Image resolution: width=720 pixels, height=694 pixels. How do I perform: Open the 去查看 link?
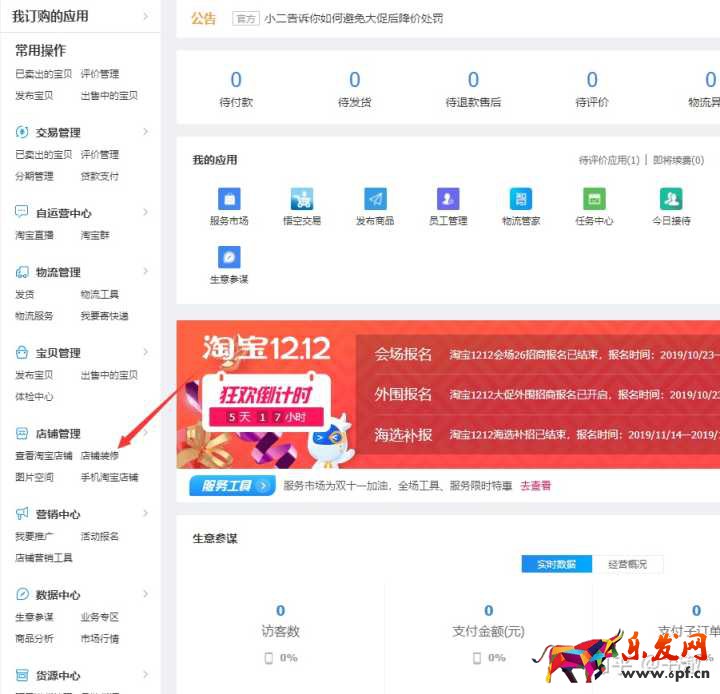click(x=535, y=486)
